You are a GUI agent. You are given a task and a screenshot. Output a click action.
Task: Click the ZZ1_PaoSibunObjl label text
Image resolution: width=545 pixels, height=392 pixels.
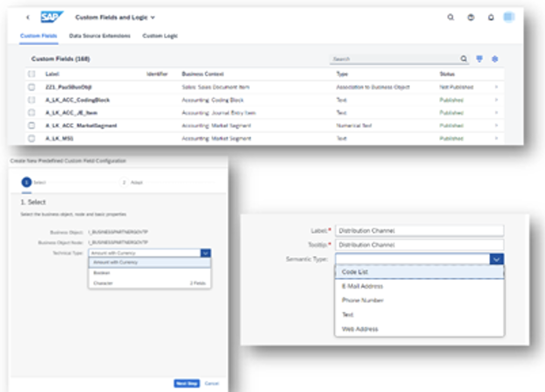click(x=69, y=87)
